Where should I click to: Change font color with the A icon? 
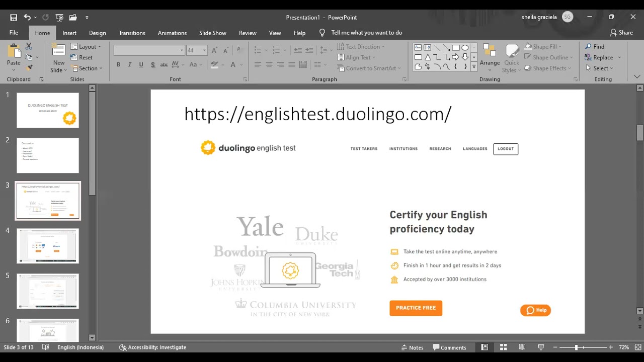233,64
